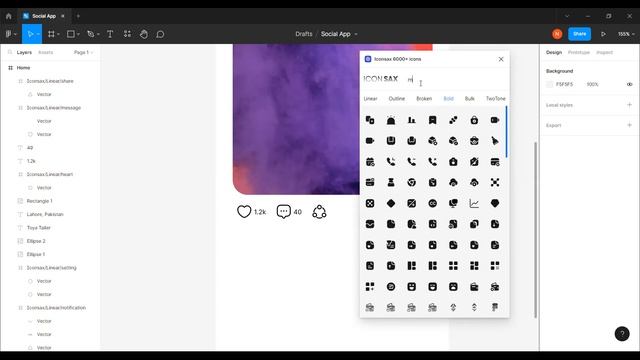Select the Bulk icon style tab
This screenshot has height=360, width=640.
469,99
